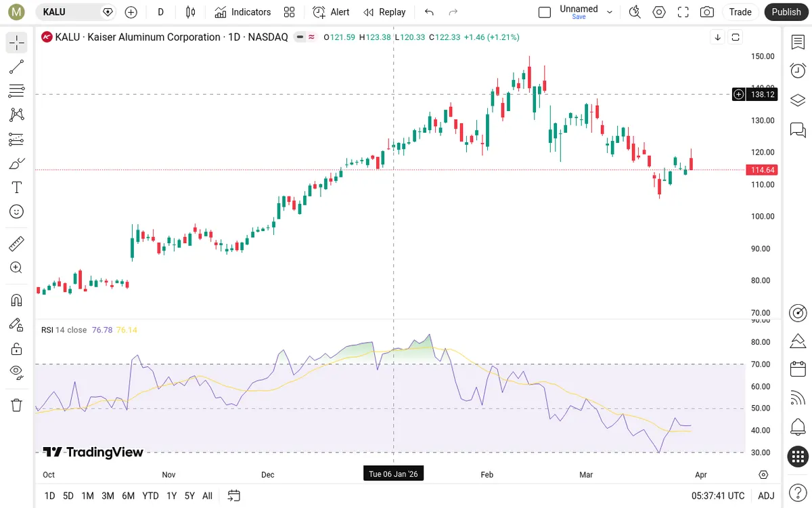Image resolution: width=812 pixels, height=508 pixels.
Task: Select the text annotation tool
Action: [x=17, y=187]
